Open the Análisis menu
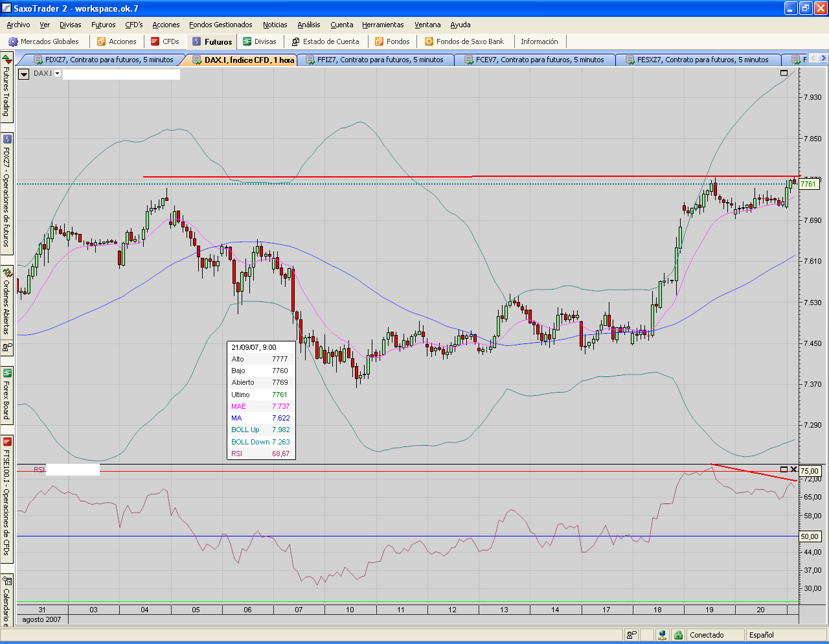Image resolution: width=829 pixels, height=644 pixels. 308,25
